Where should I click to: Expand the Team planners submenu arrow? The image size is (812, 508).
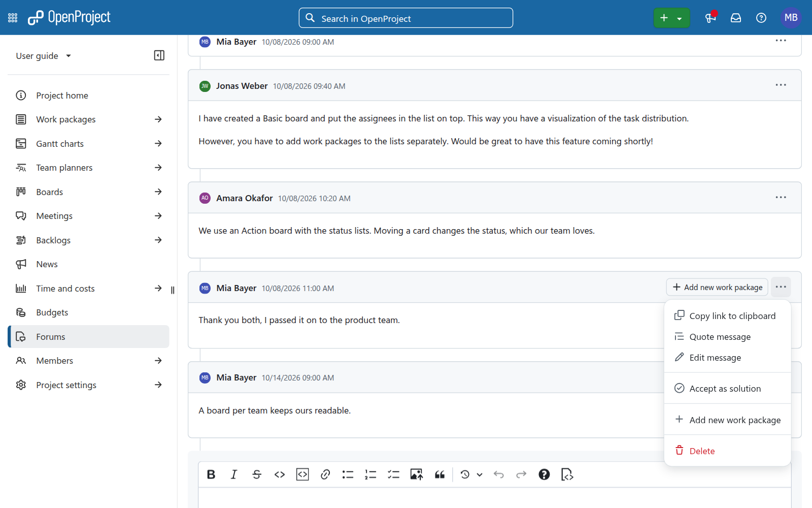tap(158, 168)
